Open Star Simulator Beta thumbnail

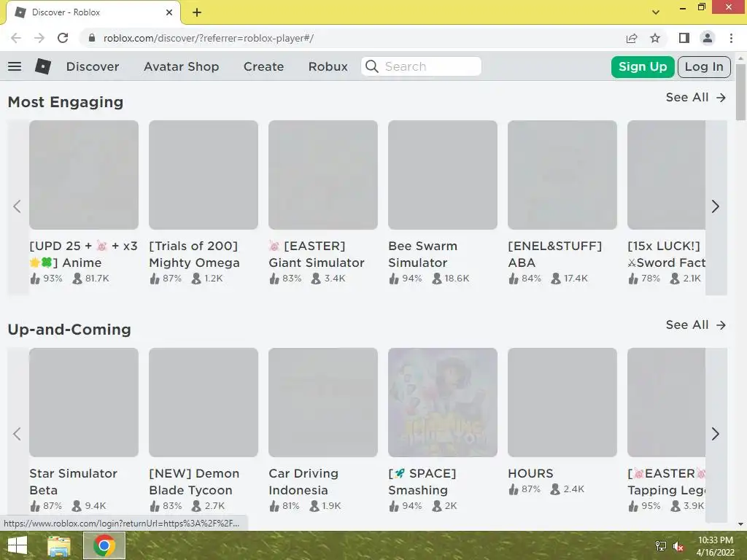pyautogui.click(x=84, y=402)
